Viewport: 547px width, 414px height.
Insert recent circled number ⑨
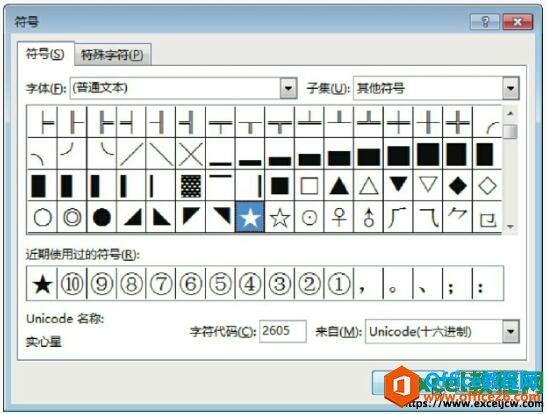click(102, 284)
